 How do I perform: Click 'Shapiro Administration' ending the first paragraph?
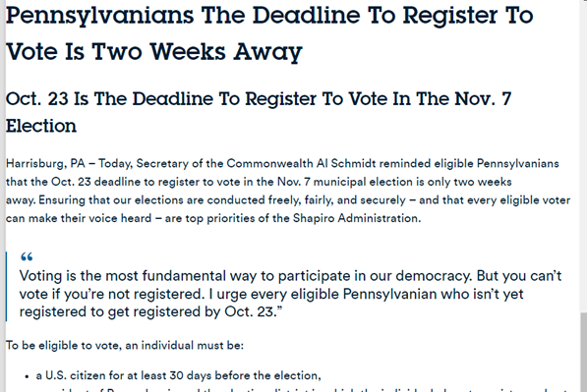tap(356, 218)
